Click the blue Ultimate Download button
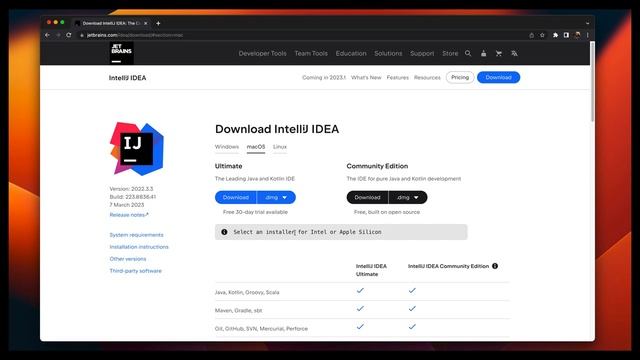This screenshot has height=360, width=640. click(x=236, y=198)
